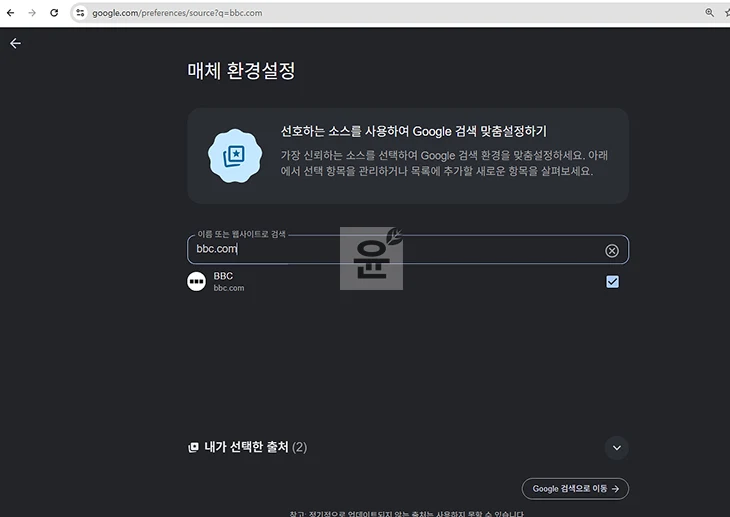Reload the page

(x=54, y=13)
